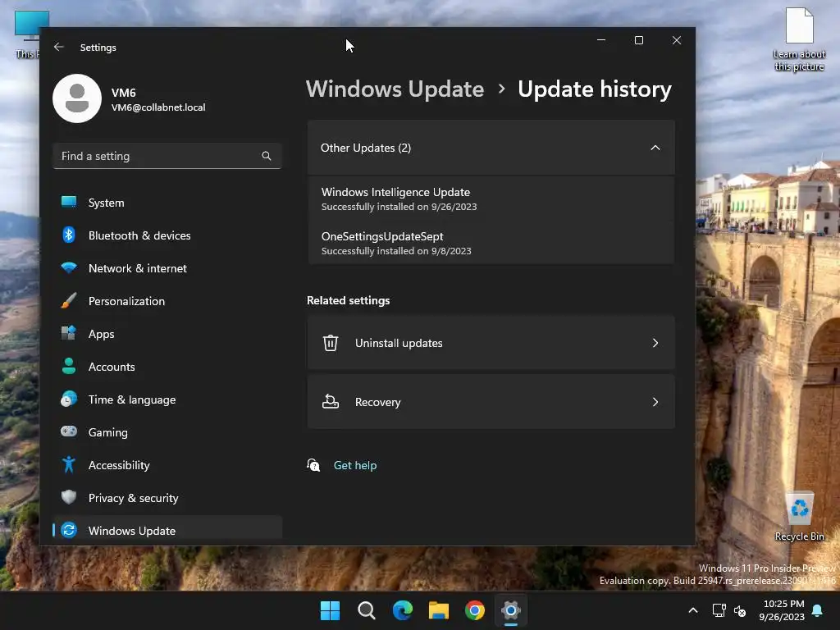Click the back arrow in Settings

pyautogui.click(x=59, y=47)
